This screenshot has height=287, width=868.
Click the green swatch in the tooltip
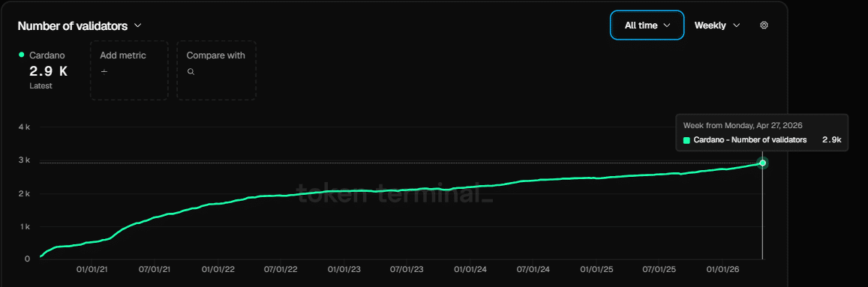point(686,140)
